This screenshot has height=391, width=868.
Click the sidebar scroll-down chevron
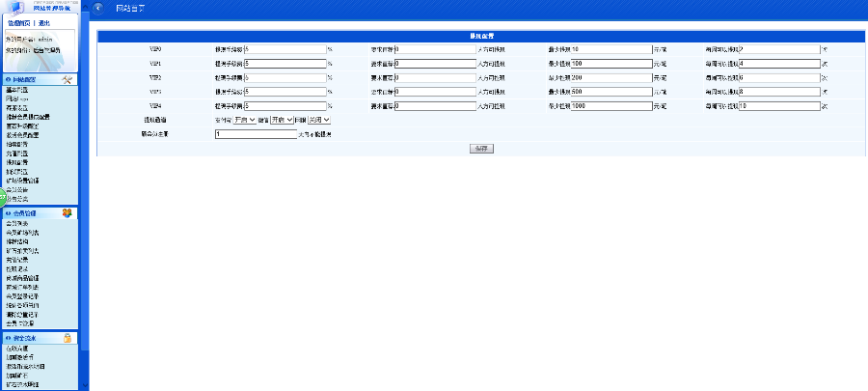[x=85, y=384]
